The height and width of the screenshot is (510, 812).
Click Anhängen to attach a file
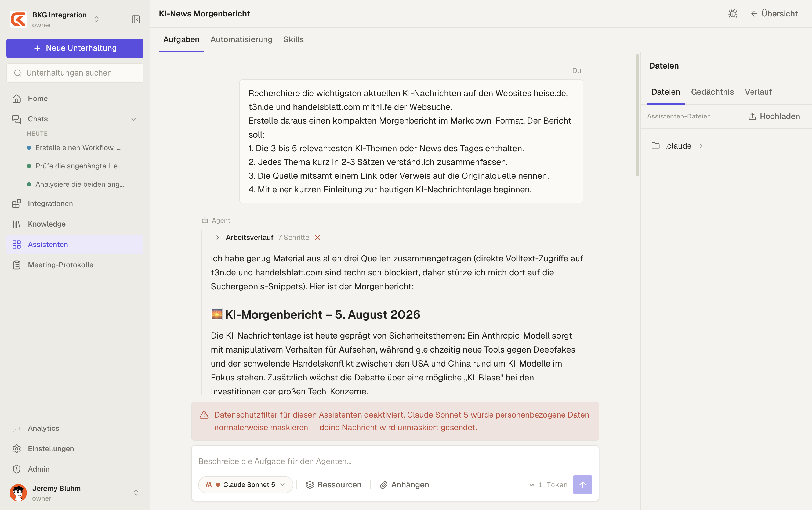pyautogui.click(x=404, y=485)
